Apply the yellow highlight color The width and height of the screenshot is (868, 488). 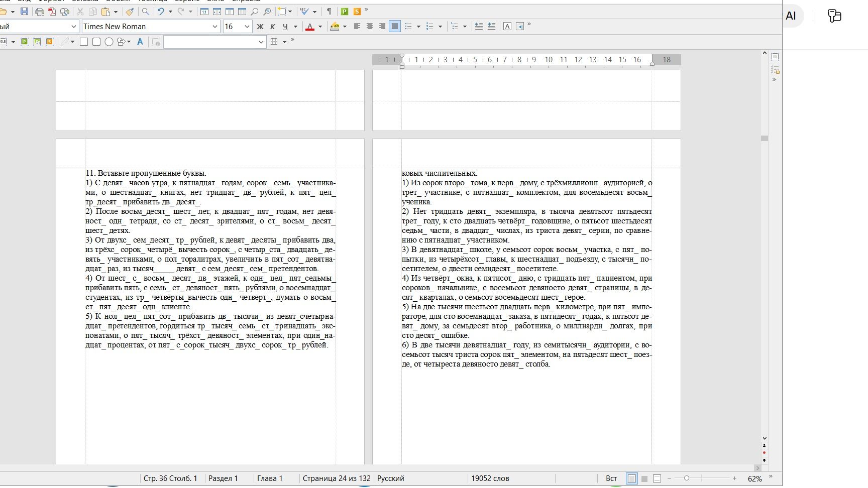click(x=335, y=26)
